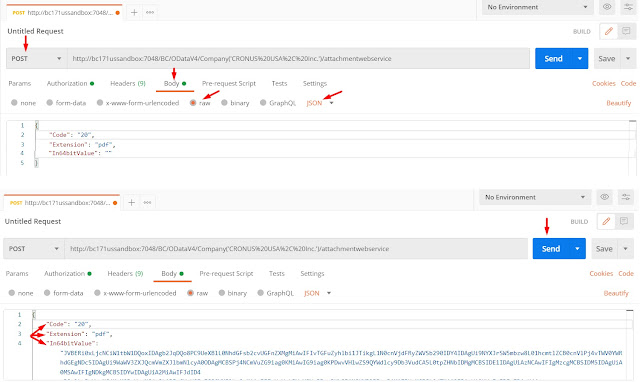Select GraphQL body type in lower window
640x382 pixels.
(261, 293)
